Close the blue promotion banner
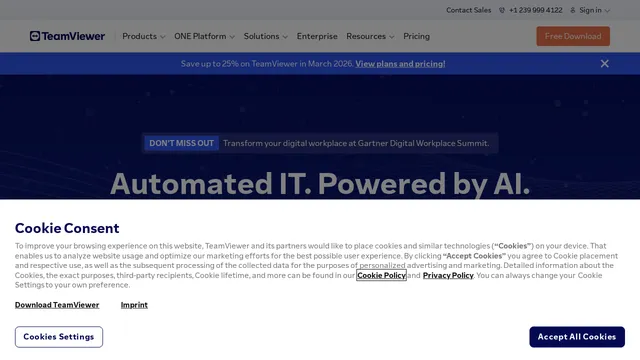This screenshot has width=640, height=360. (604, 64)
